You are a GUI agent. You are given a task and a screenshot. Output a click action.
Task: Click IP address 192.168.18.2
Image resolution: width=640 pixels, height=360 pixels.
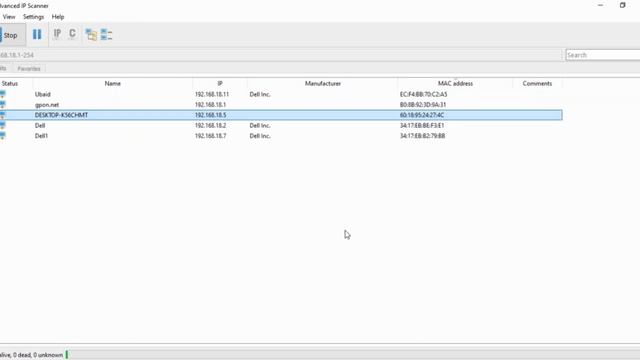pos(210,125)
